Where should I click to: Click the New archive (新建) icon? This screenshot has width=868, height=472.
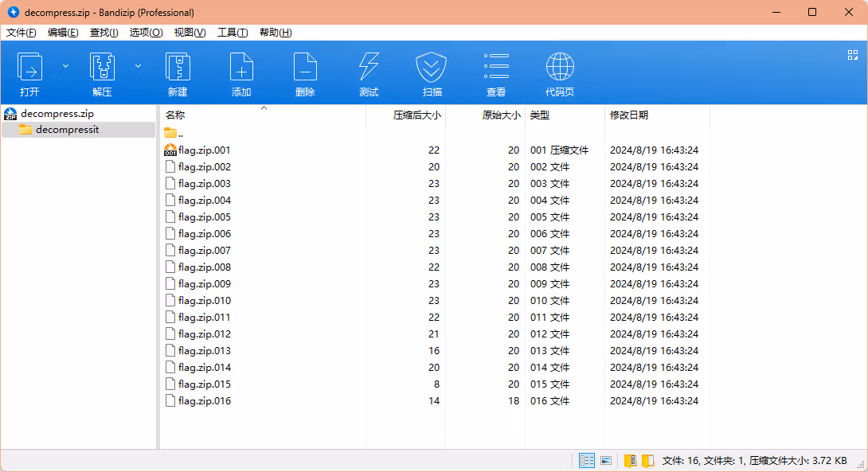click(x=178, y=67)
